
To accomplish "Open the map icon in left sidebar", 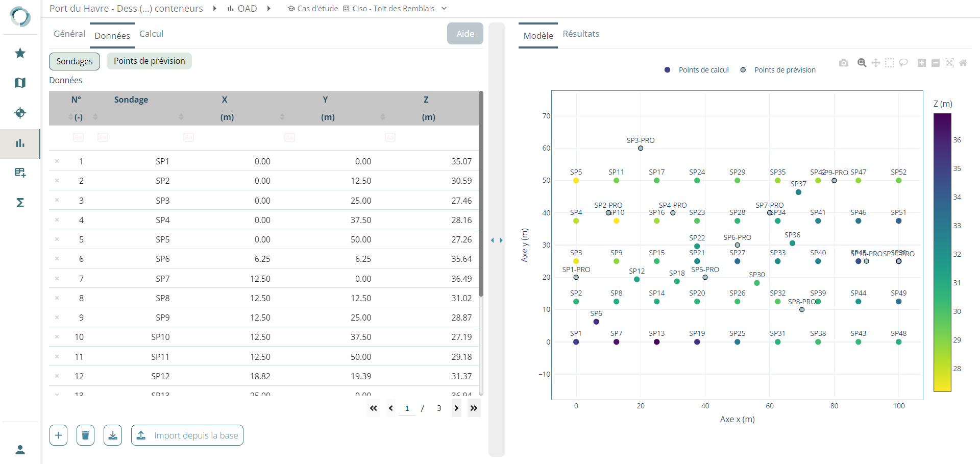I will click(20, 83).
